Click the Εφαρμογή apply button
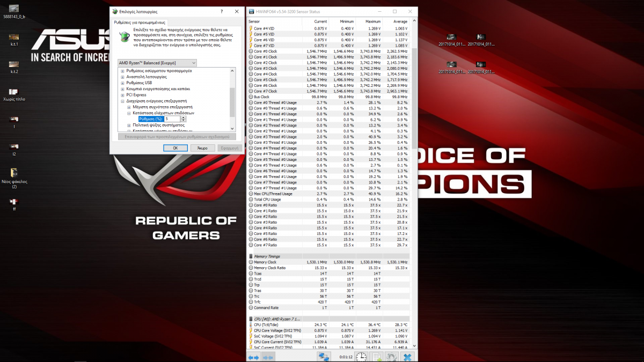The image size is (644, 362). [x=230, y=147]
